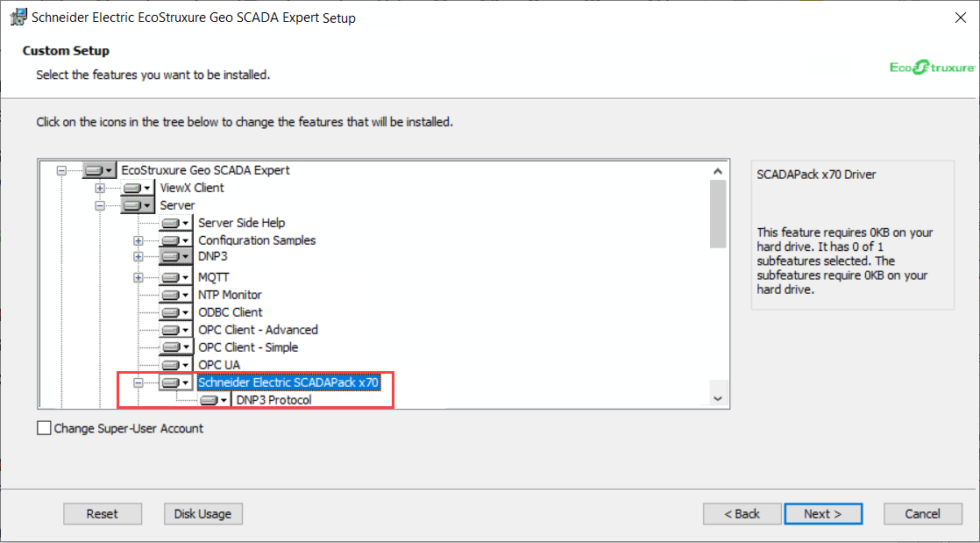Click the Disk Usage button
This screenshot has height=543, width=980.
point(202,514)
